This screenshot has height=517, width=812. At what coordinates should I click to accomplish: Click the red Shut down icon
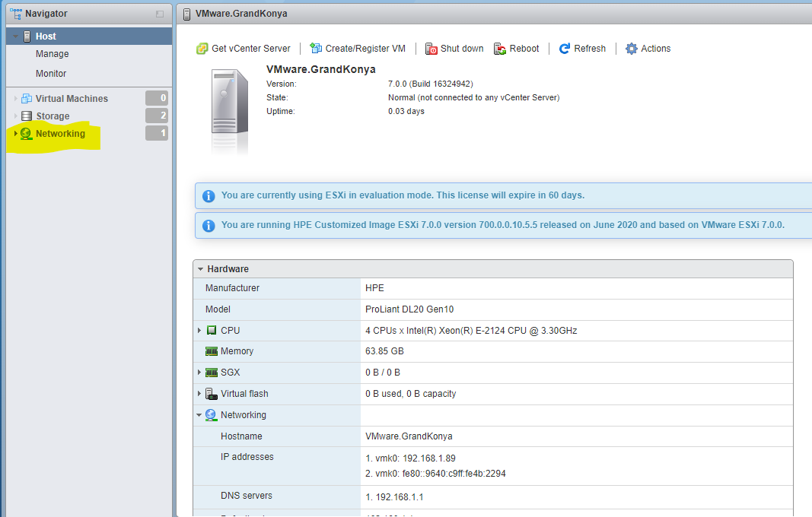[431, 49]
